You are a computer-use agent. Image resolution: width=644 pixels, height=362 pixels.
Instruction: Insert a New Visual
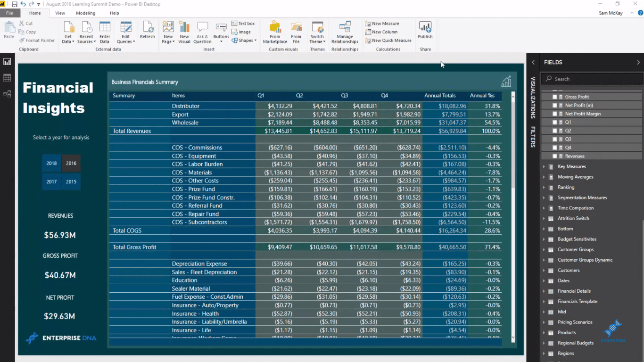[184, 33]
